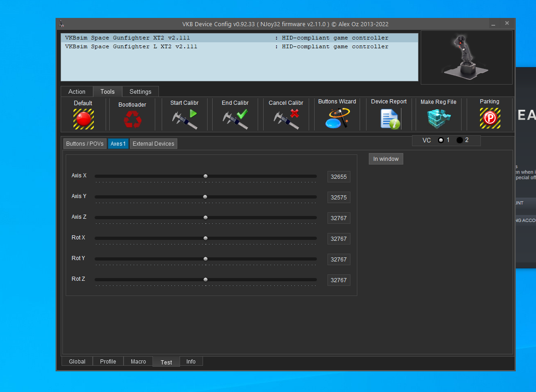Click the Axis Z slider handle

205,217
